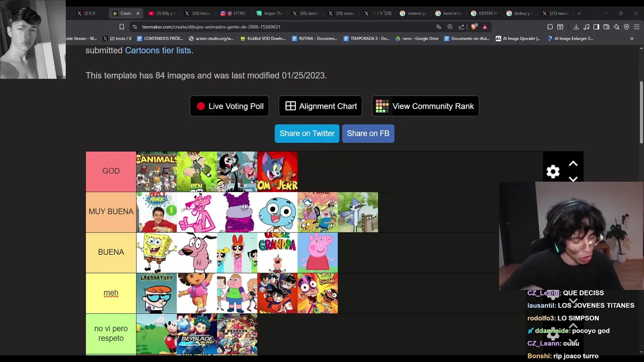Switch to the materia gris Google tab

[413, 13]
